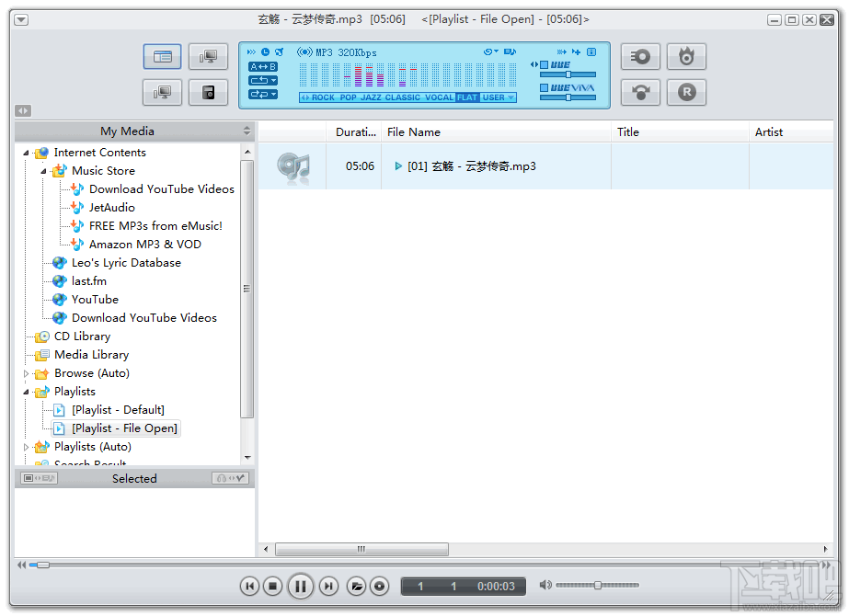Toggle the A-B repeat button

click(263, 66)
